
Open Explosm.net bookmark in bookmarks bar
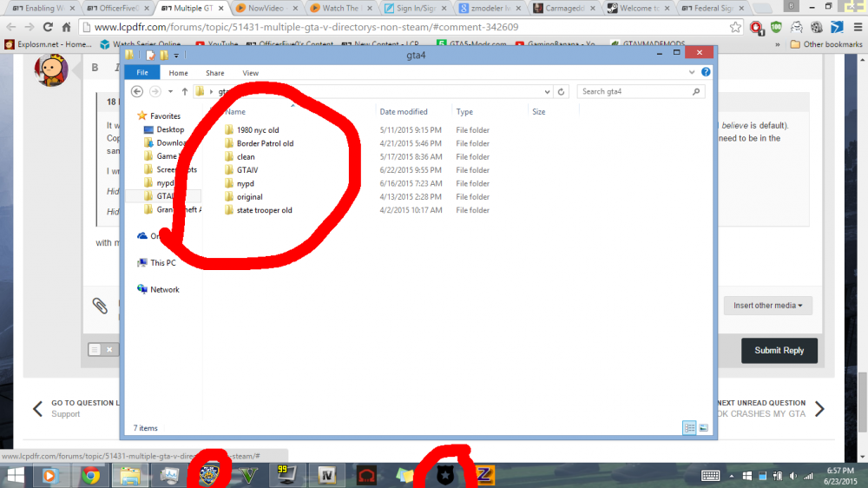pyautogui.click(x=48, y=43)
